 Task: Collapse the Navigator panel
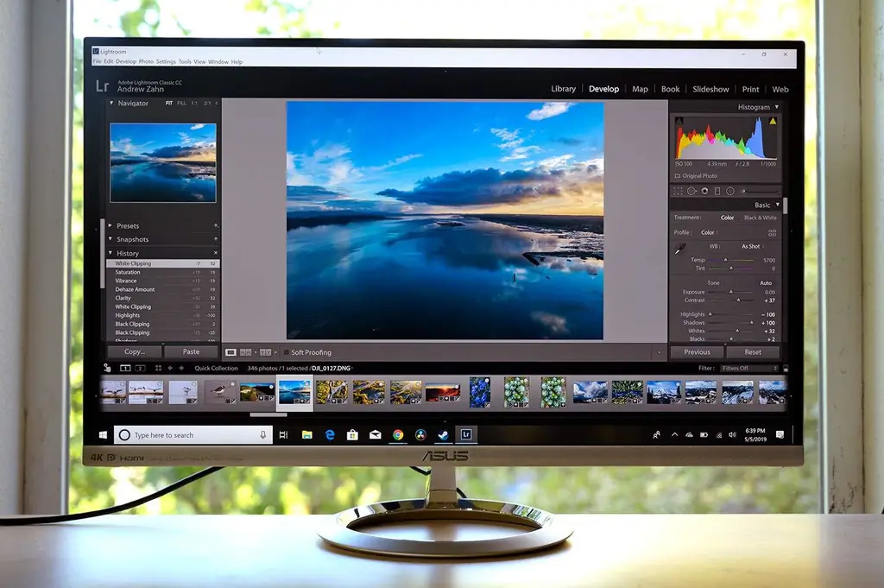pos(111,103)
